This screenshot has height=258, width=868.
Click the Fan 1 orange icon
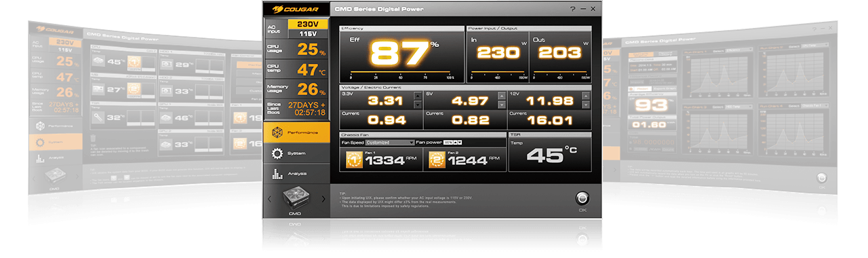click(x=354, y=160)
